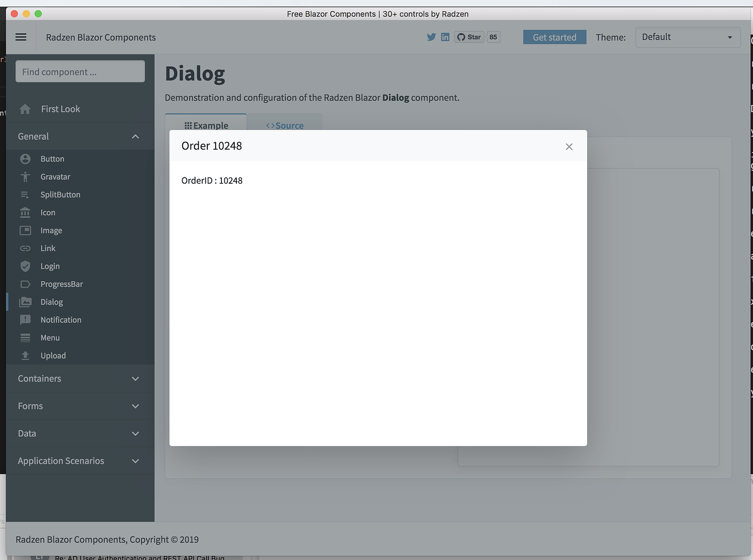Click the Icon item bank icon
This screenshot has height=560, width=753.
25,213
